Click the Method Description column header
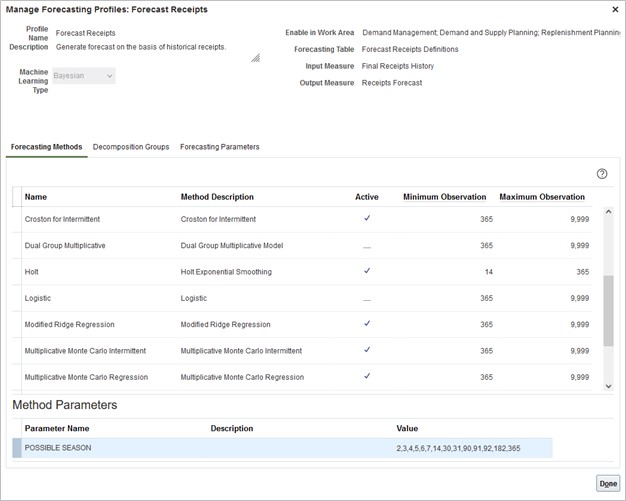 tap(217, 197)
